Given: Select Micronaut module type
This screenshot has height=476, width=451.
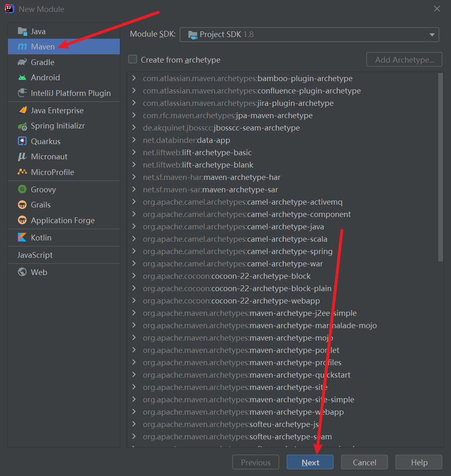Looking at the screenshot, I should click(64, 156).
